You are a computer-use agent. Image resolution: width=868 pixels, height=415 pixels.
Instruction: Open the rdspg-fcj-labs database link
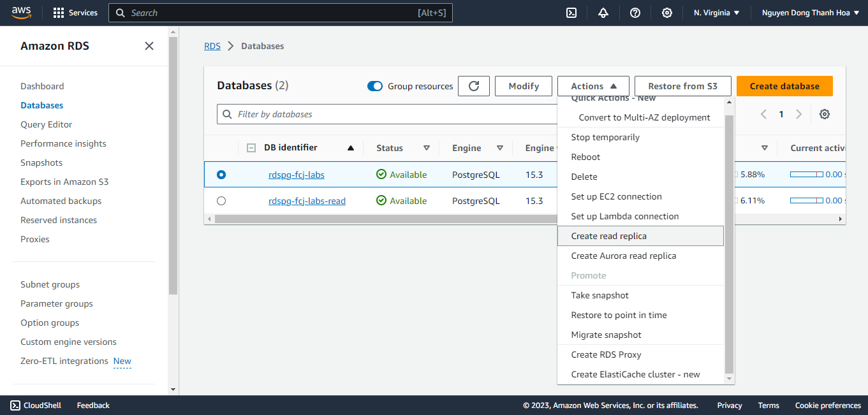coord(297,175)
